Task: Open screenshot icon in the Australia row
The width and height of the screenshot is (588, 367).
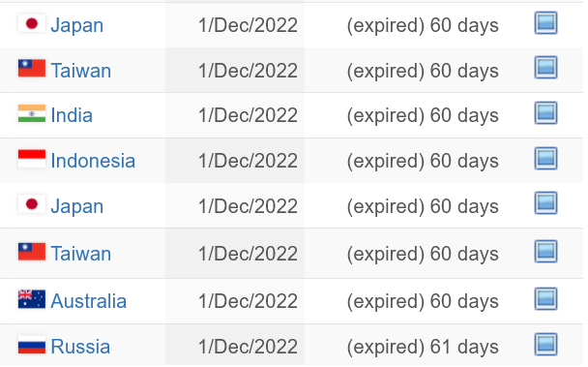Action: (x=545, y=299)
